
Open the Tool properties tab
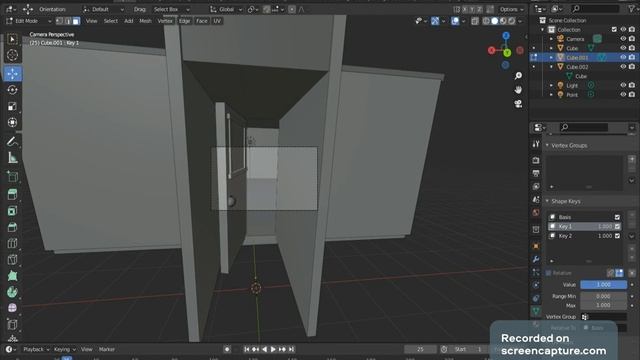click(x=536, y=144)
